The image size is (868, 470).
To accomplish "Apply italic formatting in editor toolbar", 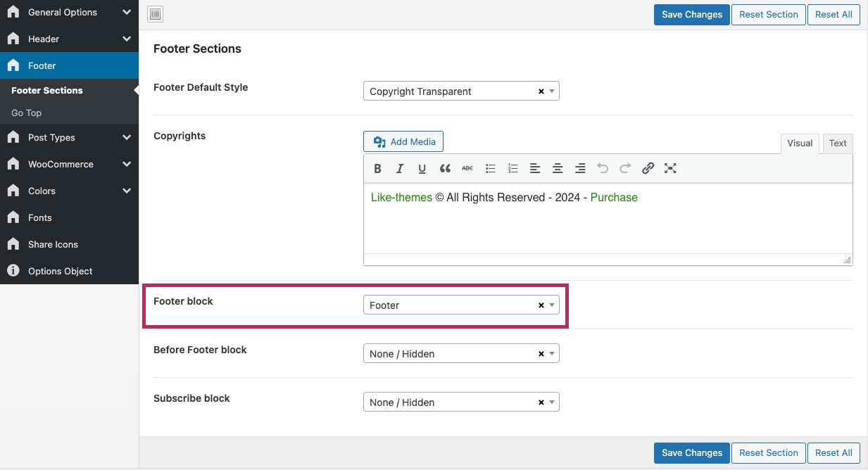I will pyautogui.click(x=400, y=168).
